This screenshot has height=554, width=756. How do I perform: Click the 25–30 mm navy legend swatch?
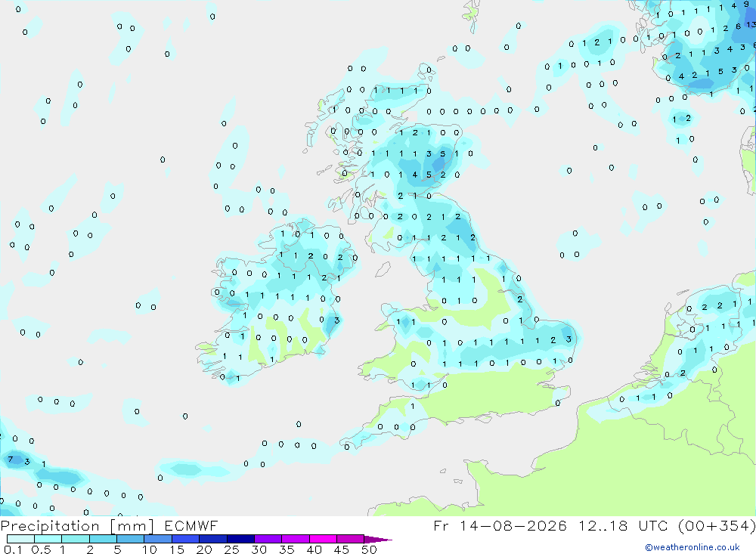tap(240, 539)
